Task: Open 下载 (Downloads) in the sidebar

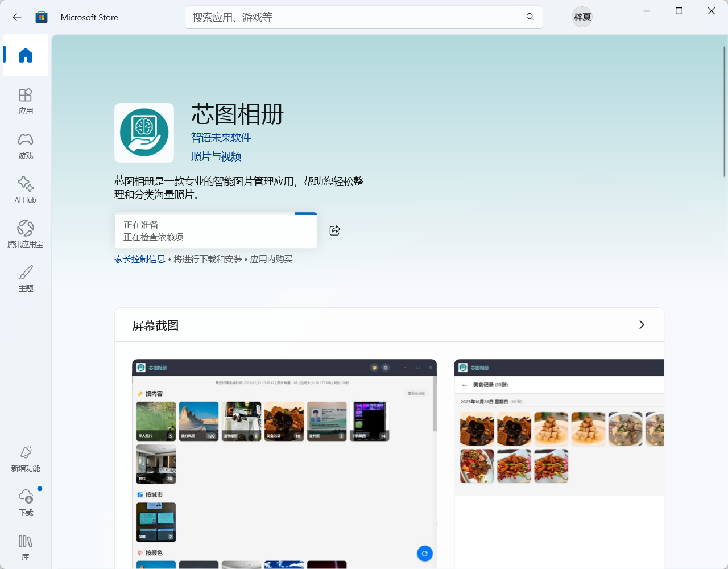Action: (x=25, y=502)
